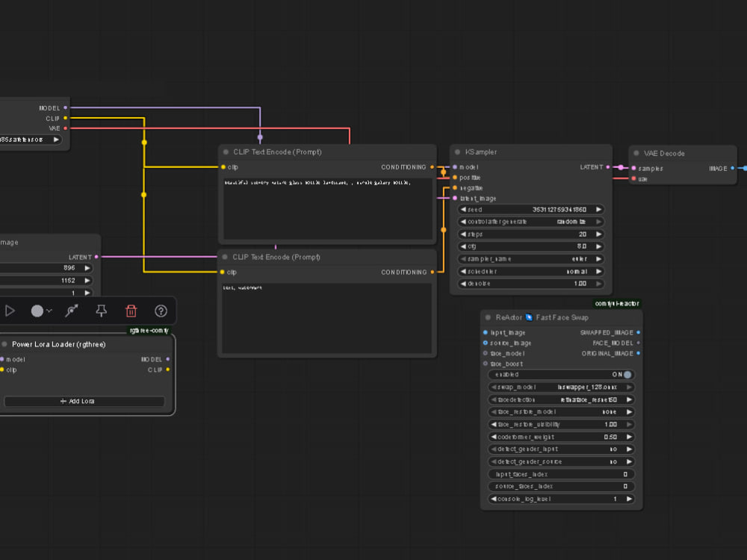Click the KSampler latent_image input port

click(x=455, y=198)
